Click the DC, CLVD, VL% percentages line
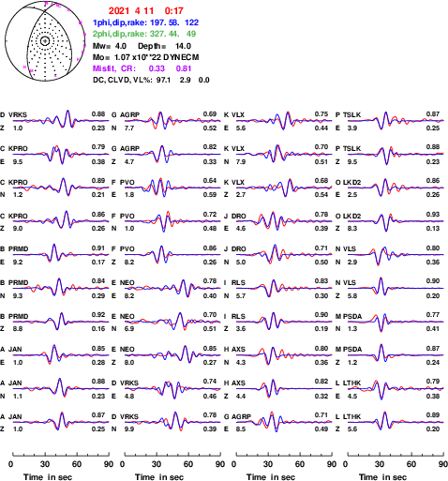Viewport: 448px width, 481px height. (151, 80)
